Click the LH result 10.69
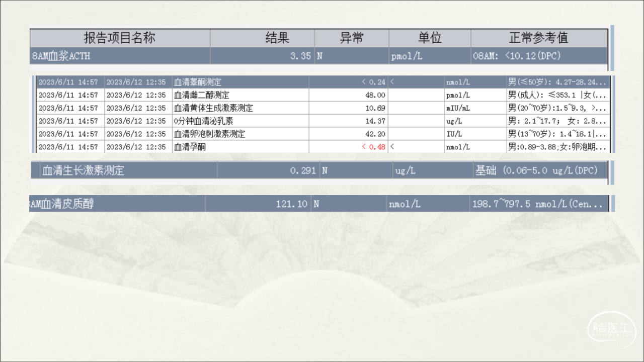Image resolution: width=644 pixels, height=362 pixels. click(376, 108)
